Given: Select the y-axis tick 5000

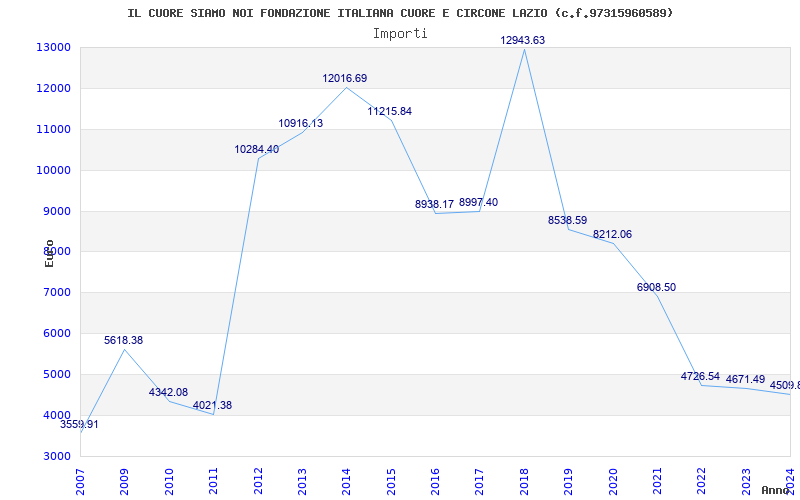Looking at the screenshot, I should click(x=57, y=374).
